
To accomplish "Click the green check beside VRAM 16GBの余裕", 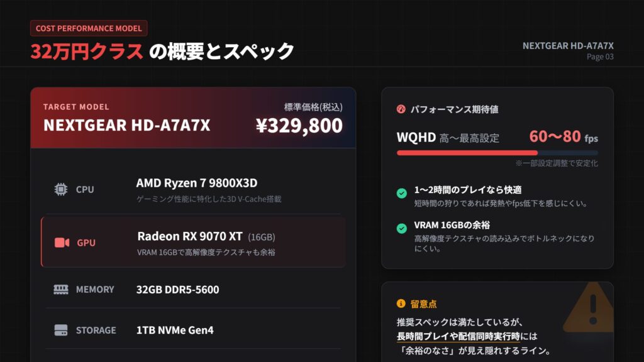I will tap(401, 229).
